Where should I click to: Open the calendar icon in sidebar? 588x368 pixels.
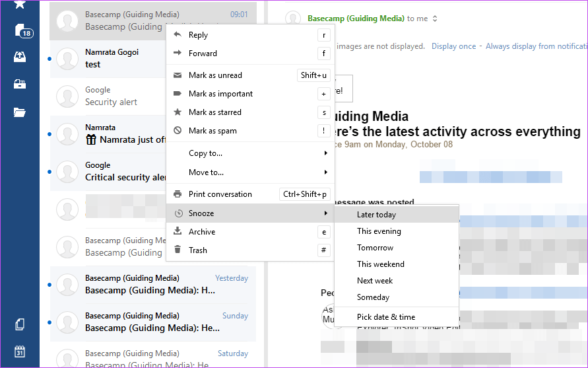[x=20, y=351]
